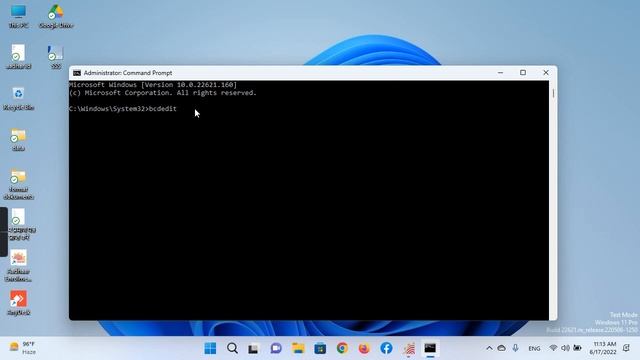The image size is (640, 360).
Task: Click the Command Prompt vertical scrollbar thumb
Action: tap(553, 93)
